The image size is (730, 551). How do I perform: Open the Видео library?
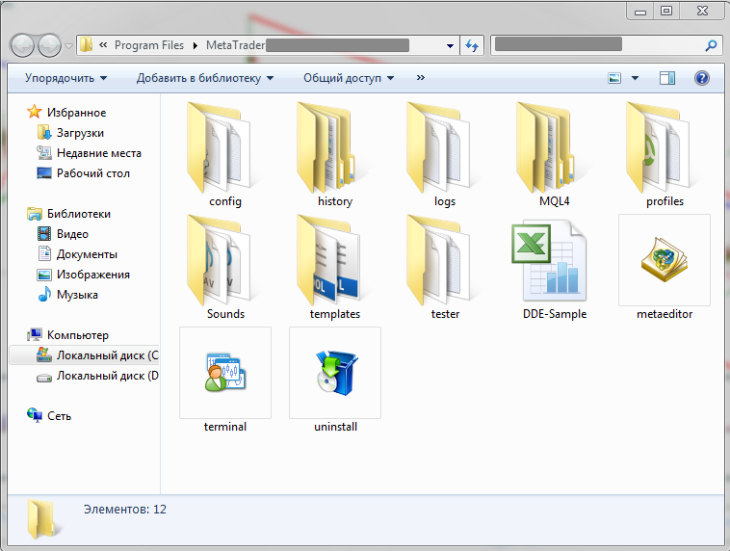coord(62,234)
